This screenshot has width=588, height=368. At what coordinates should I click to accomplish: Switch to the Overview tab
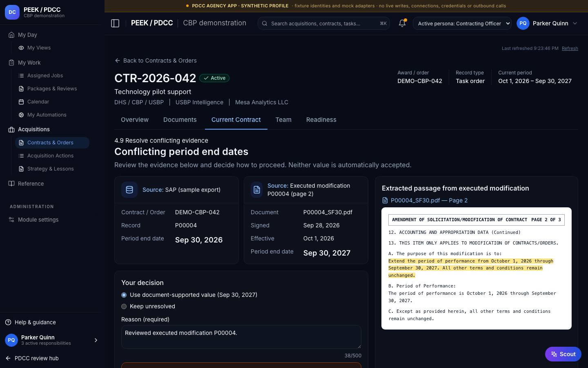click(x=135, y=120)
